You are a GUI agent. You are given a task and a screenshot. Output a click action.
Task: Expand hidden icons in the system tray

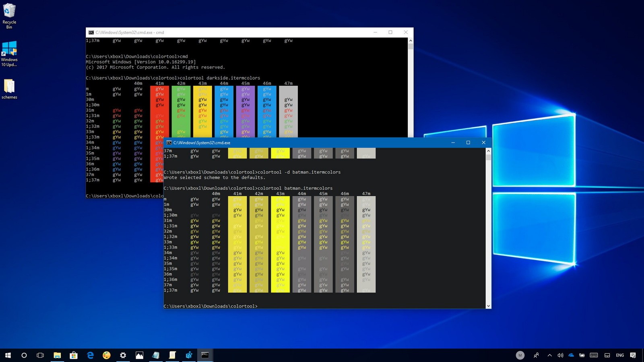coord(549,355)
